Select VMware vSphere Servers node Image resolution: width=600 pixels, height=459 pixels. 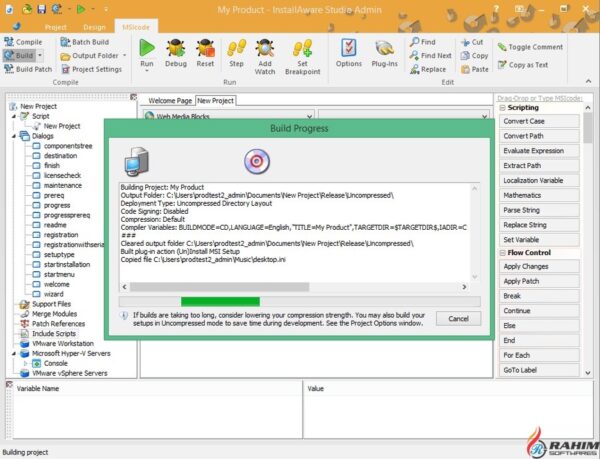pyautogui.click(x=70, y=373)
